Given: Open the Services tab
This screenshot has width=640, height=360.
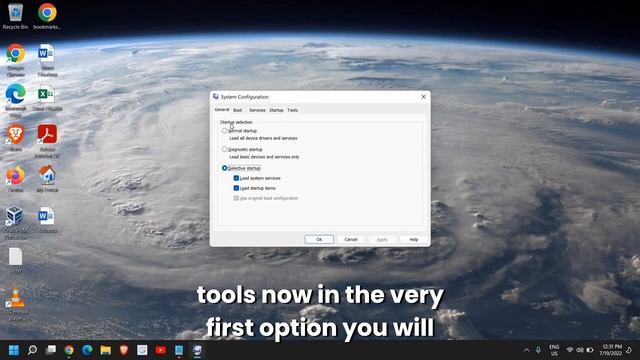Looking at the screenshot, I should coord(257,110).
